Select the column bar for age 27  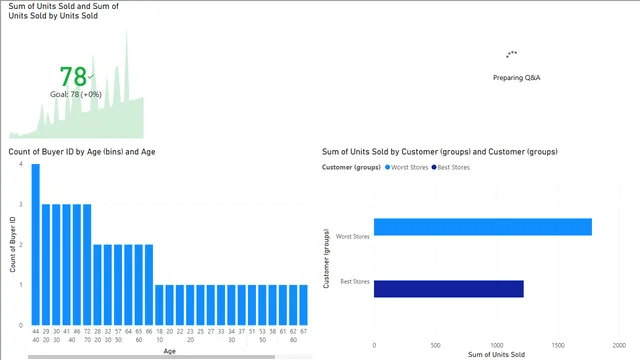211,305
